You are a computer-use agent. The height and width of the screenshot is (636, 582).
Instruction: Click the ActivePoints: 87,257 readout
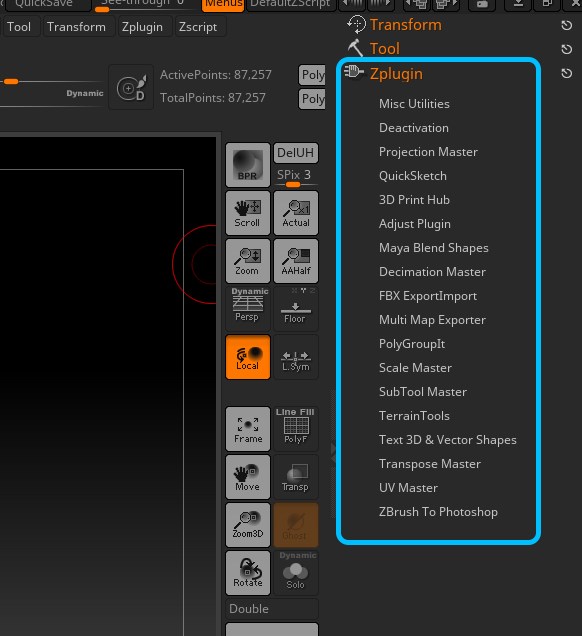[x=215, y=75]
